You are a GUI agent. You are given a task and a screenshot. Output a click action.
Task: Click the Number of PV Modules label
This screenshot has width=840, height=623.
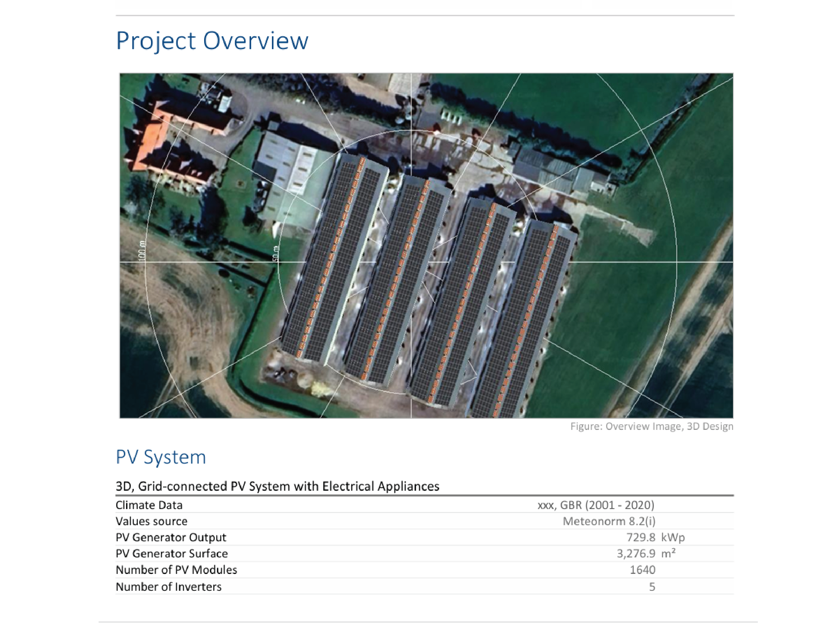coord(176,570)
